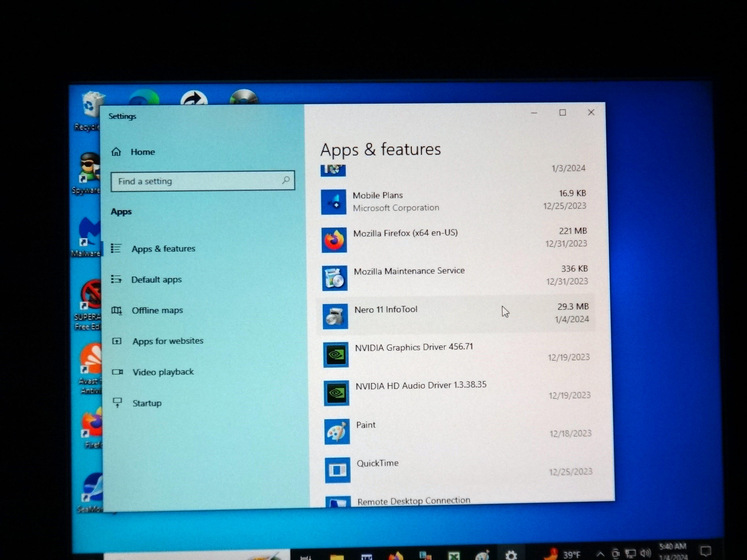This screenshot has width=747, height=560.
Task: Open Firefox from the taskbar
Action: [396, 555]
